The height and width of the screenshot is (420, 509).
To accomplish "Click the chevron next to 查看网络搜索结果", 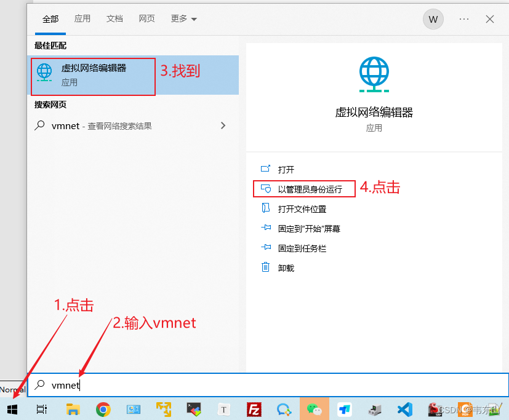I will point(223,125).
